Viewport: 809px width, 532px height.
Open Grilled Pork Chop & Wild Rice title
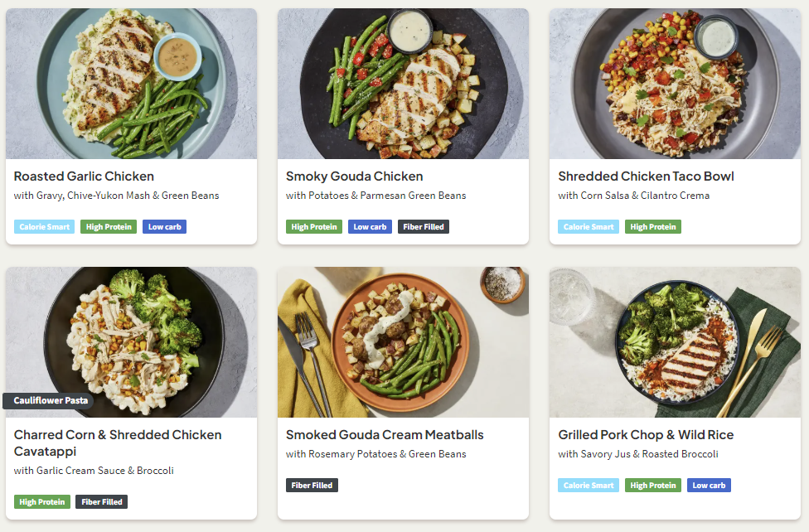[646, 435]
